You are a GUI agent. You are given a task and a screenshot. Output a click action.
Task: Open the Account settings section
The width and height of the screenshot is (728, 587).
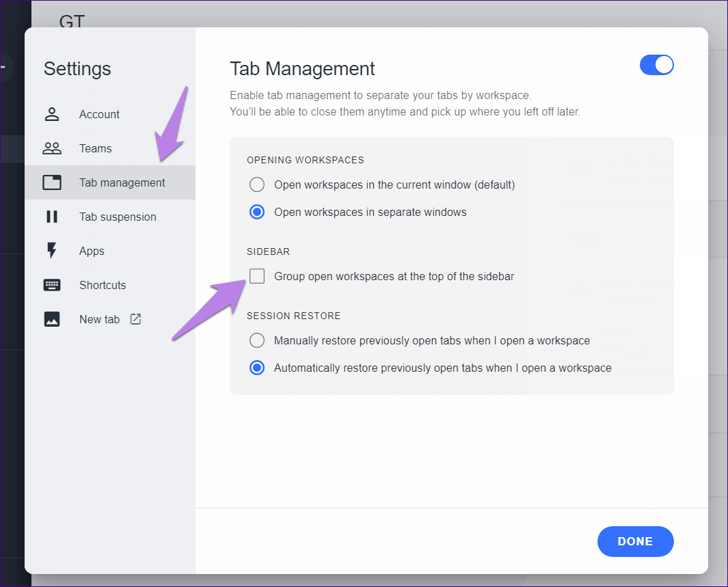(110, 114)
